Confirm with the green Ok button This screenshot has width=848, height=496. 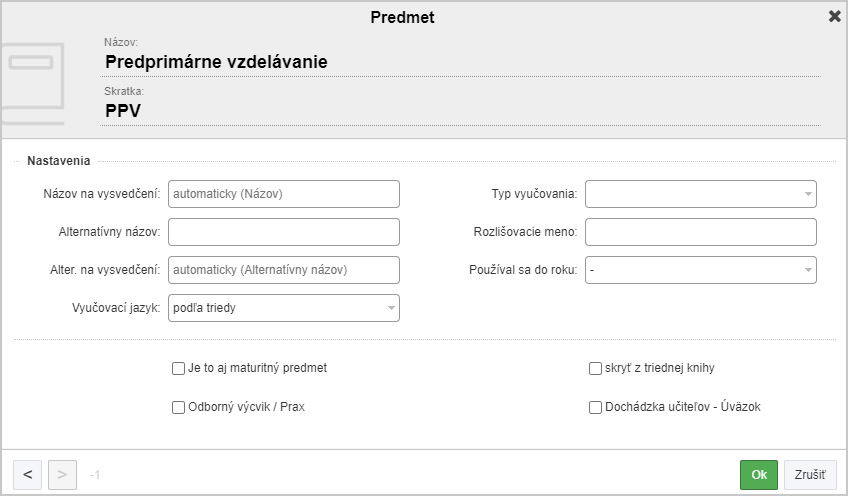(x=759, y=475)
